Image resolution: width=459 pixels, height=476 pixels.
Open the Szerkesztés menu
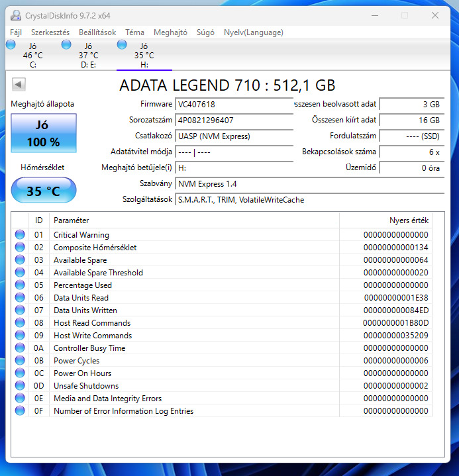(50, 32)
